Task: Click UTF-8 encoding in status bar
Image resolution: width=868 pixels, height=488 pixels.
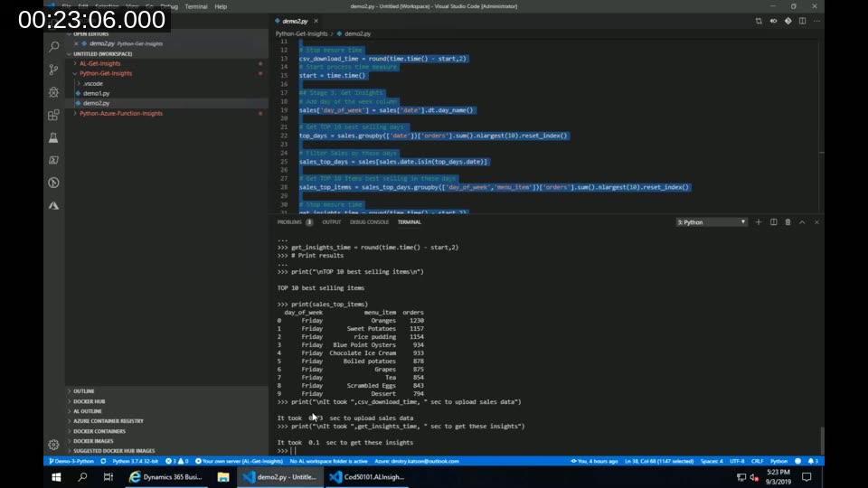Action: click(737, 461)
